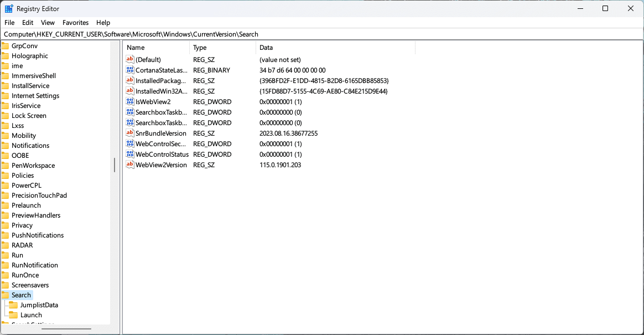Click the Privacy key folder icon

pyautogui.click(x=5, y=225)
